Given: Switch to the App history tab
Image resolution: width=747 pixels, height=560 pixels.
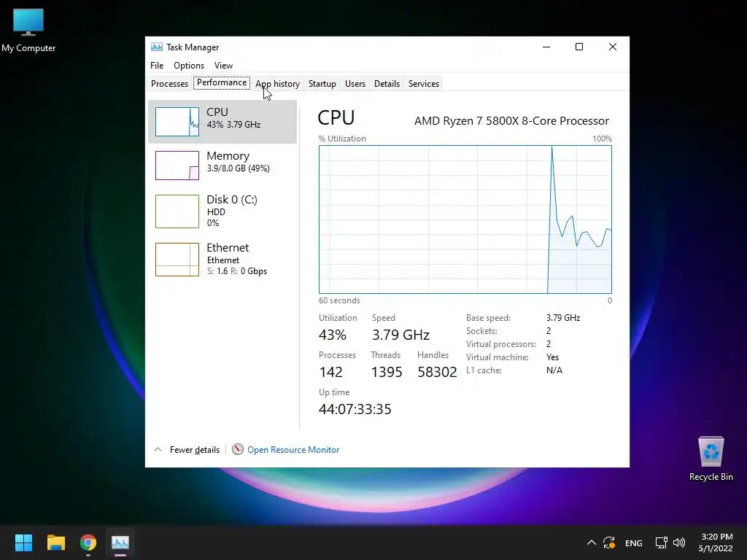Looking at the screenshot, I should point(278,83).
